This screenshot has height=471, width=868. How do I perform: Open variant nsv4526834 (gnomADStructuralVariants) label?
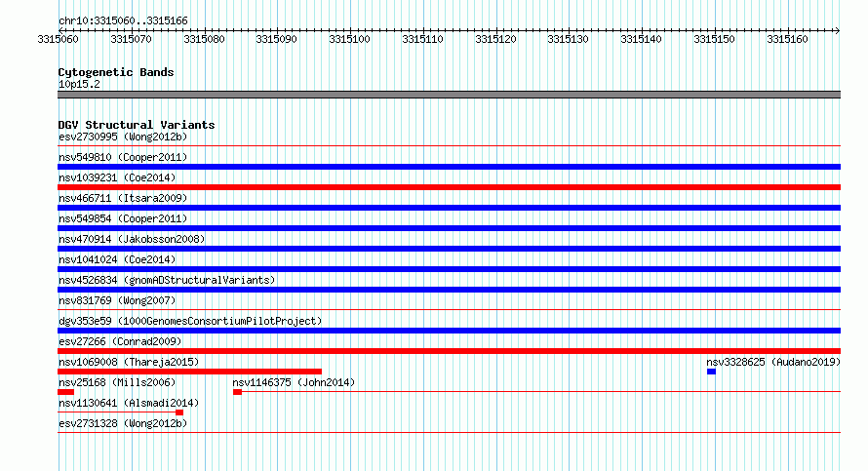click(167, 280)
